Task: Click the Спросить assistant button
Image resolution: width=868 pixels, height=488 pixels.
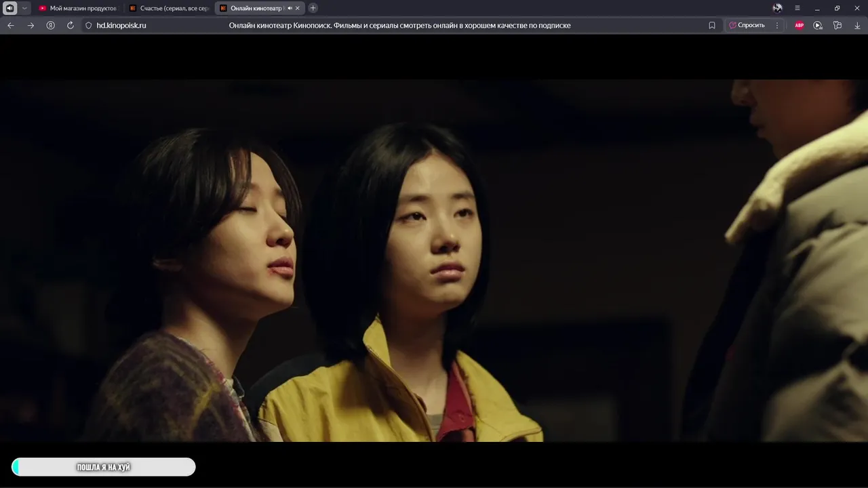Action: (x=747, y=25)
